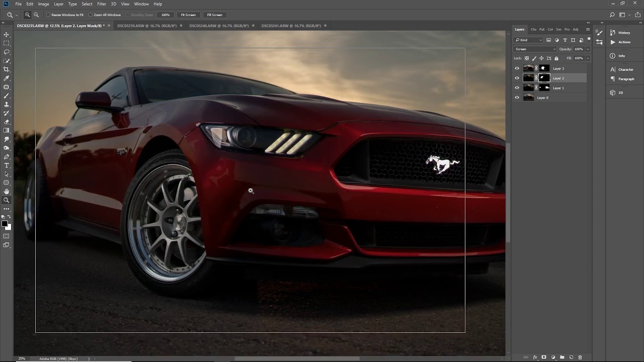Select the Lasso tool

7,52
